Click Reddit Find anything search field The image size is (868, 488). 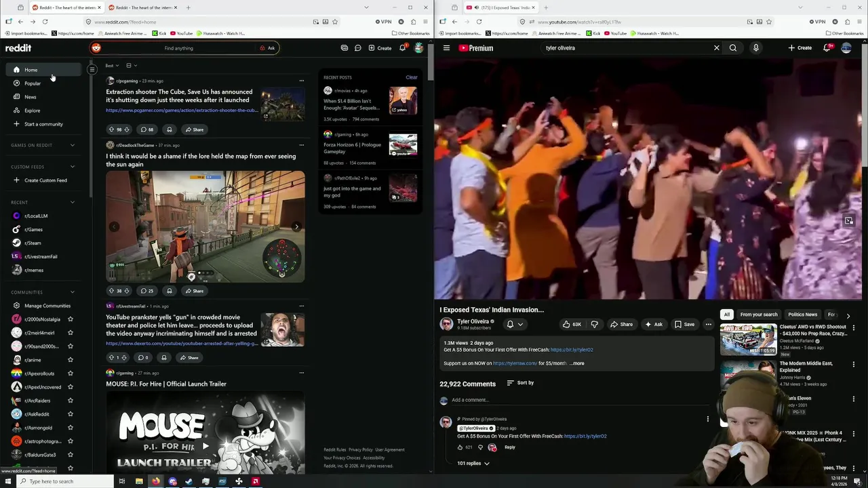coord(178,48)
